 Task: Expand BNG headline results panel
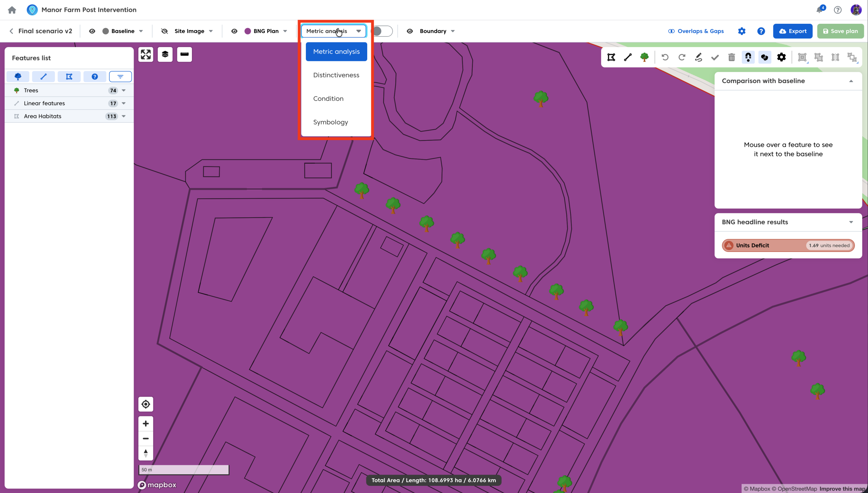(x=851, y=222)
